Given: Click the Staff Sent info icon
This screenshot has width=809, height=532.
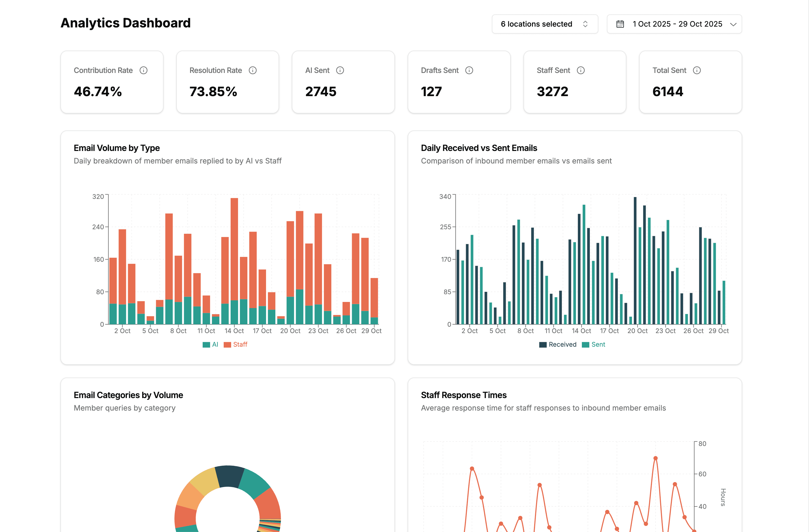Looking at the screenshot, I should click(x=580, y=70).
